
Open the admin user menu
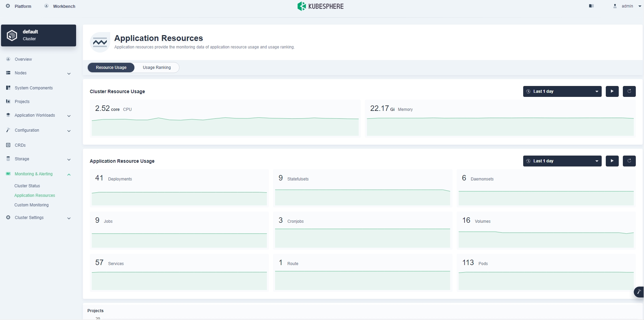[x=627, y=6]
